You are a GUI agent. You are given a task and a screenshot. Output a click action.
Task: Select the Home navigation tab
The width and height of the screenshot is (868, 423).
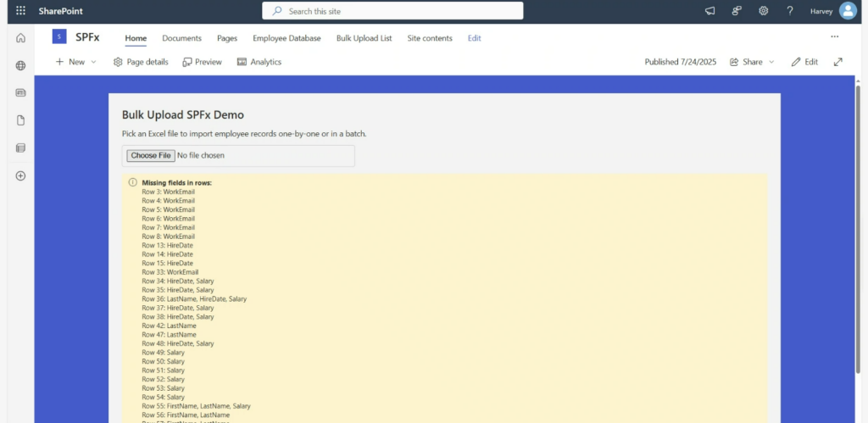[136, 38]
